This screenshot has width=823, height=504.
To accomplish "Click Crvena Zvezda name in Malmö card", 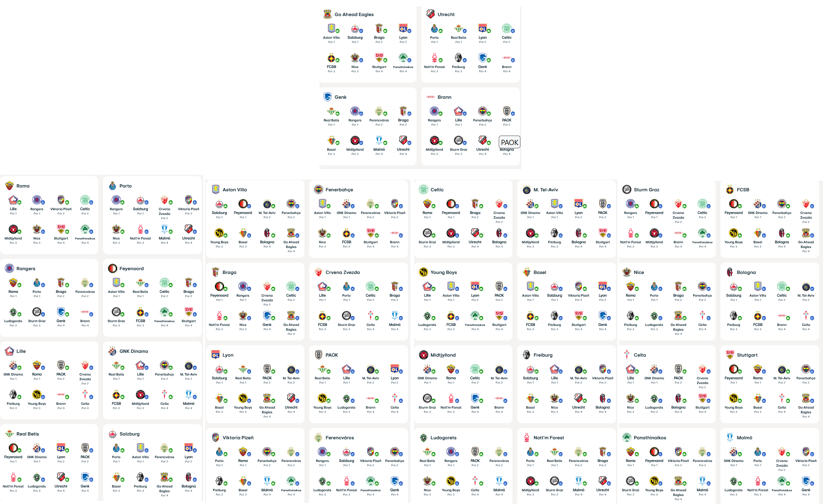I will [x=782, y=463].
